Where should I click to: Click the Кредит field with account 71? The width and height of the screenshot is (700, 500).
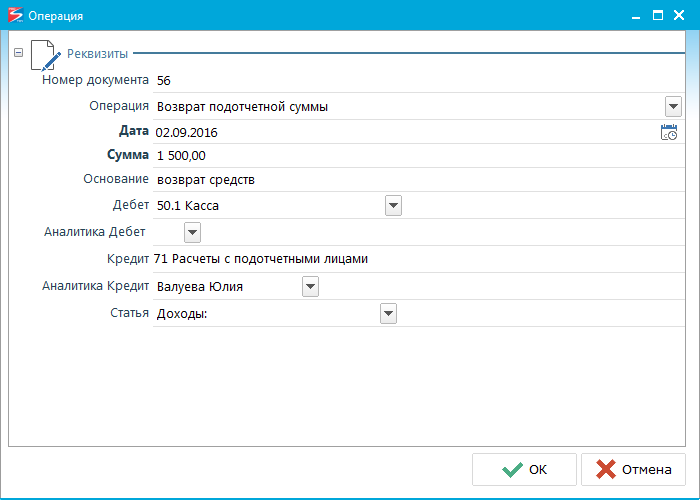click(x=262, y=259)
